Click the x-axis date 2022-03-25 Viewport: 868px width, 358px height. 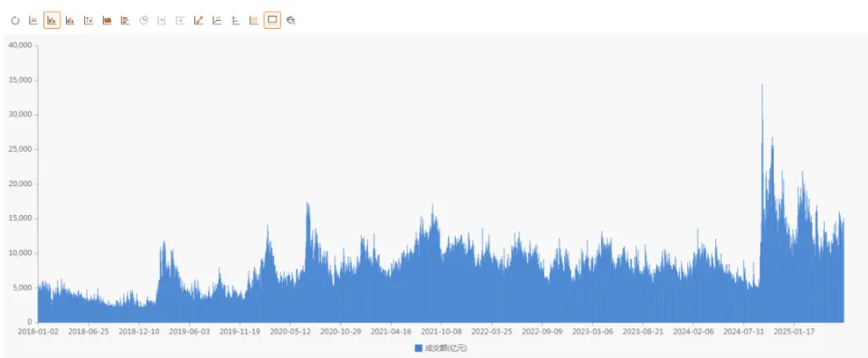click(492, 332)
